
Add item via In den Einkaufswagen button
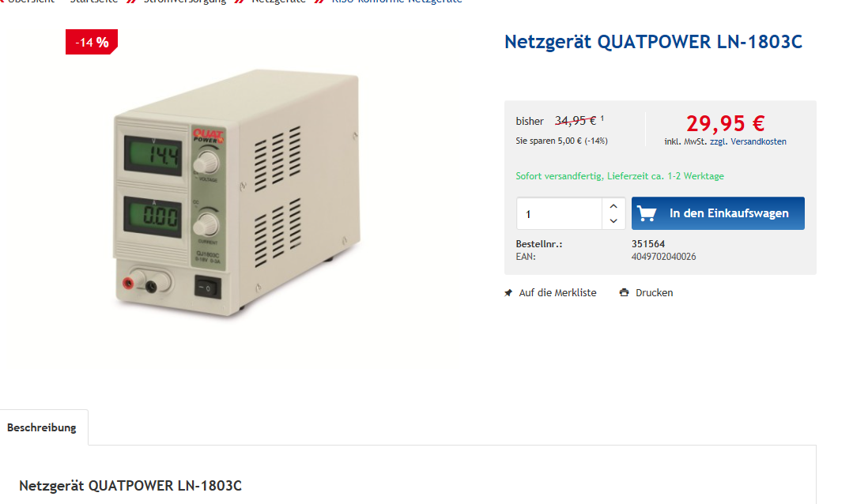(x=718, y=213)
